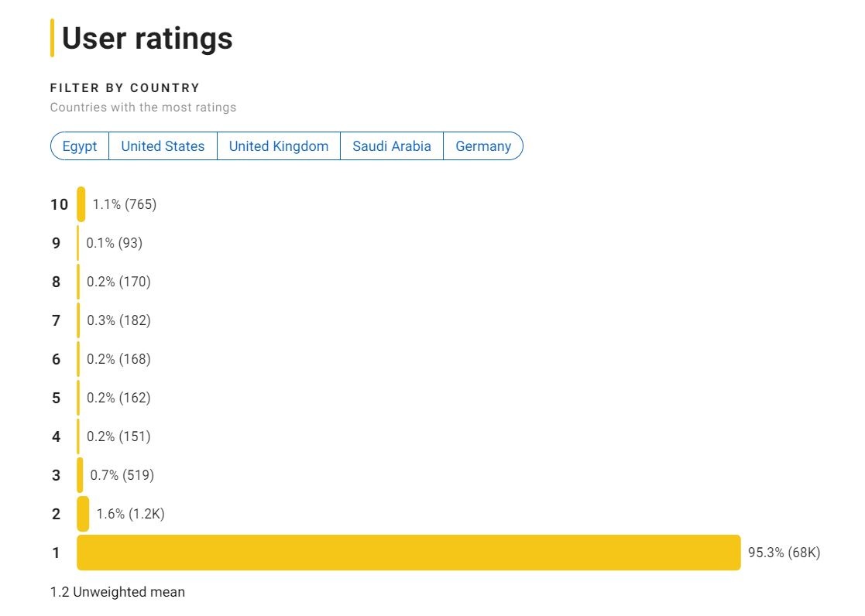Click the 0.3% (182) label for rating 7
This screenshot has width=865, height=616.
pyautogui.click(x=118, y=320)
